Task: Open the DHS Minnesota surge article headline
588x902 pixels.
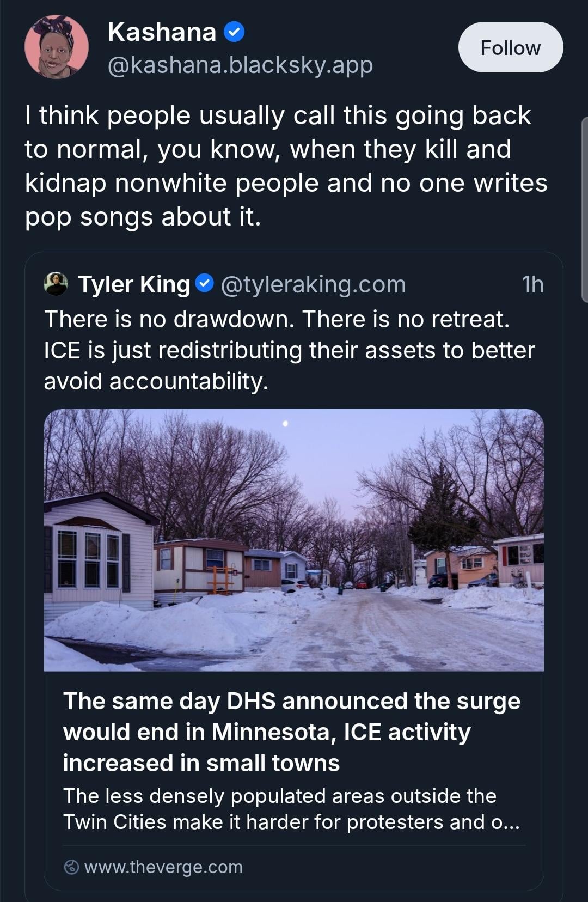Action: point(292,732)
